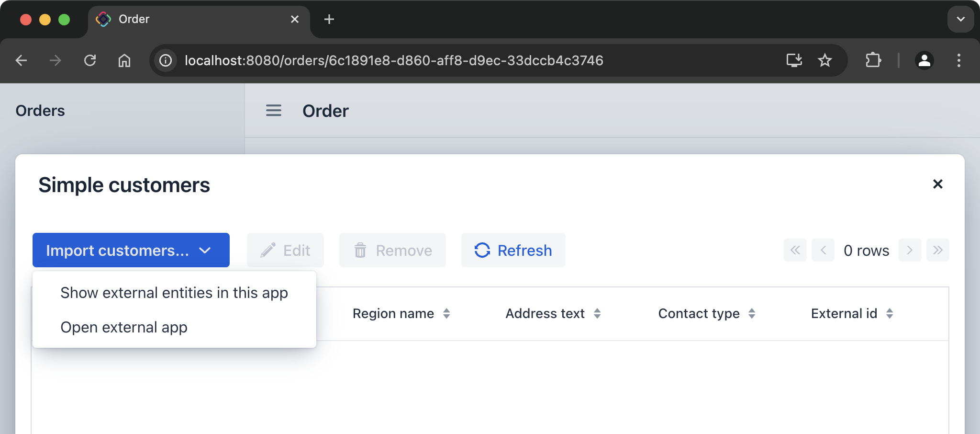980x434 pixels.
Task: Open a new browser tab
Action: coord(329,19)
